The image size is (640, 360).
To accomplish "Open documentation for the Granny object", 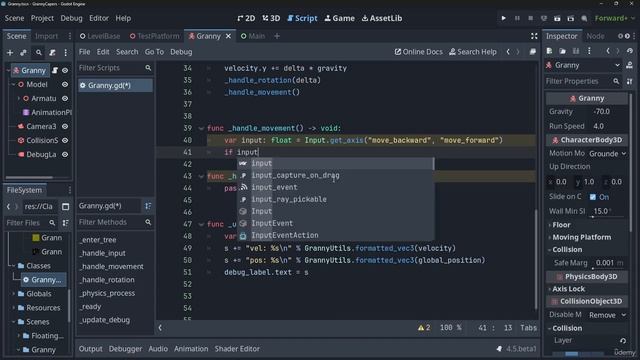I will click(629, 65).
